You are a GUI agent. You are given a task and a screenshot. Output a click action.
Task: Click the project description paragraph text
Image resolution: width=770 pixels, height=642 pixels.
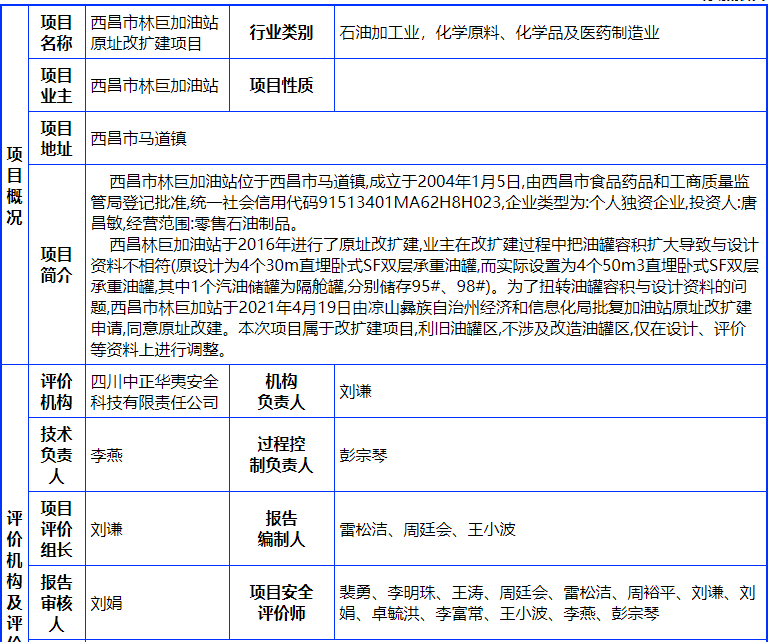click(422, 265)
